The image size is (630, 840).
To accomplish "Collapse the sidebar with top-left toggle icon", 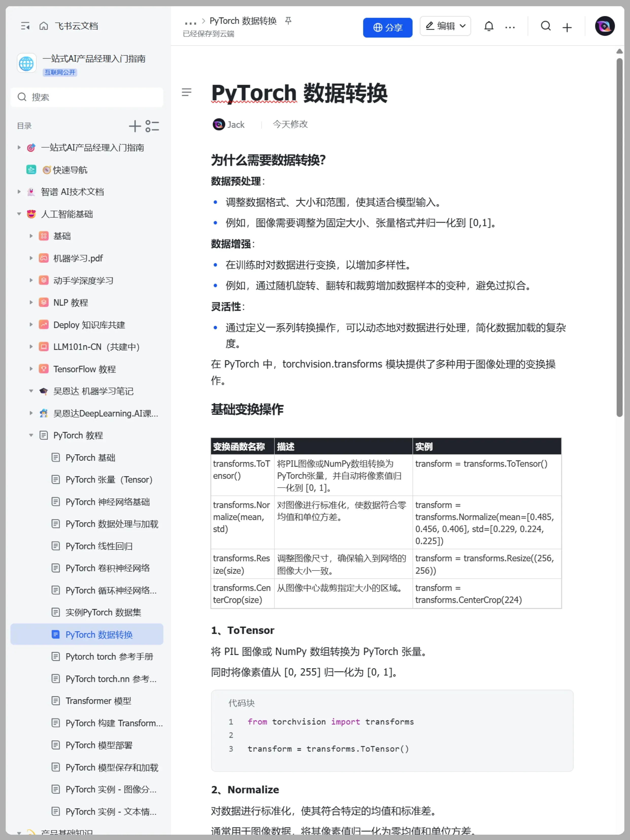I will (x=25, y=26).
